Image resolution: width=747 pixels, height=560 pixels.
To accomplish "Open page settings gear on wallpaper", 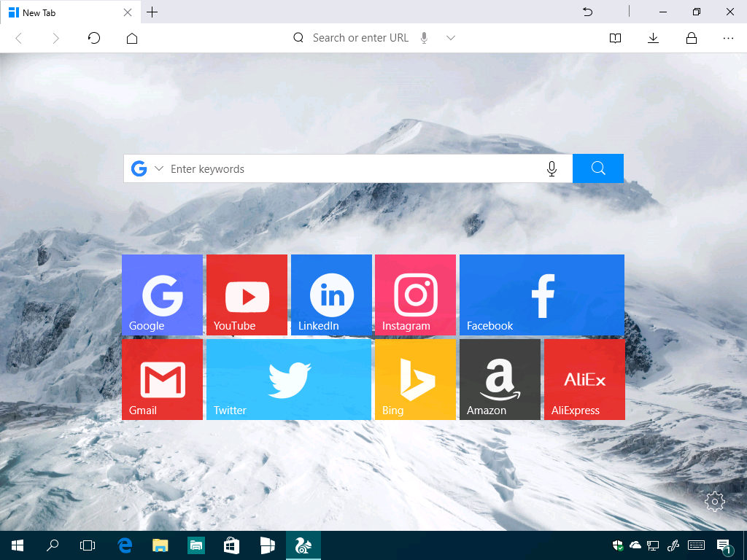I will coord(715,501).
